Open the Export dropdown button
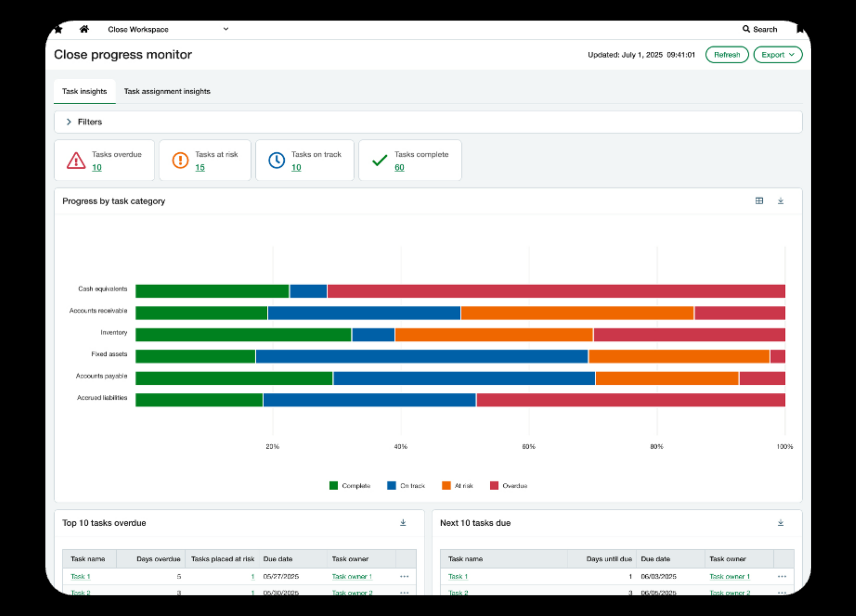 pyautogui.click(x=778, y=55)
